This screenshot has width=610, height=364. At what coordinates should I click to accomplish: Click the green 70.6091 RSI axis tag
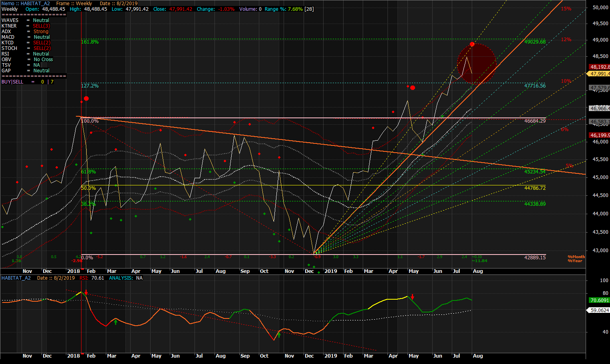coord(599,300)
